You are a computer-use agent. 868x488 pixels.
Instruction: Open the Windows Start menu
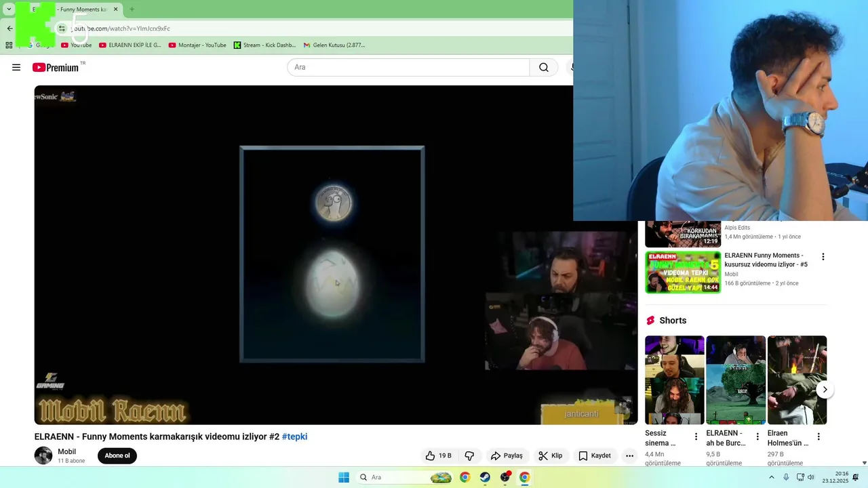344,477
